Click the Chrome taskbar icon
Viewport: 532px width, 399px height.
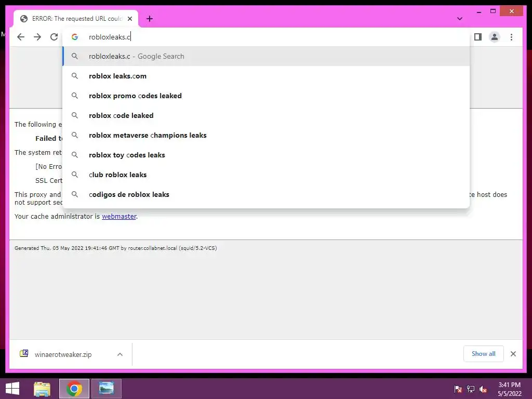tap(74, 389)
